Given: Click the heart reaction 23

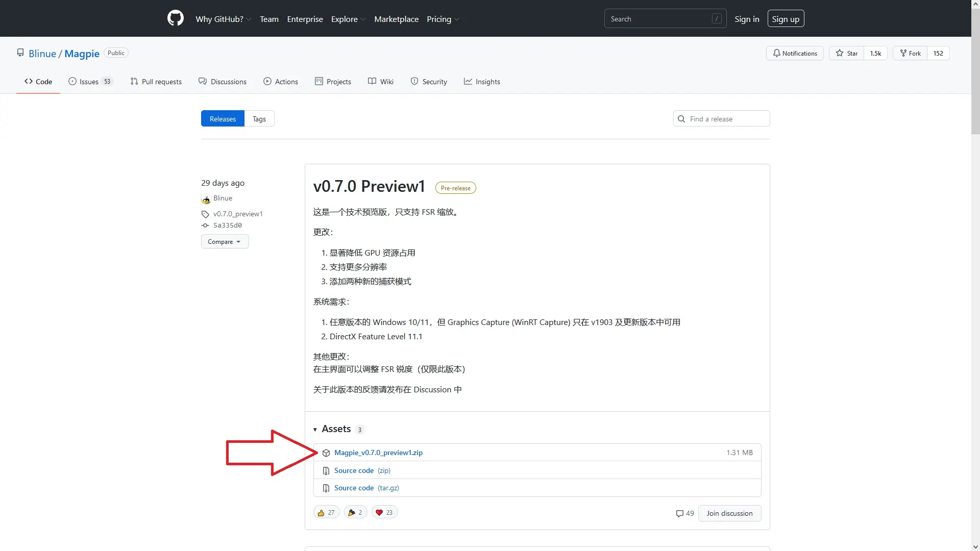Looking at the screenshot, I should [x=384, y=512].
